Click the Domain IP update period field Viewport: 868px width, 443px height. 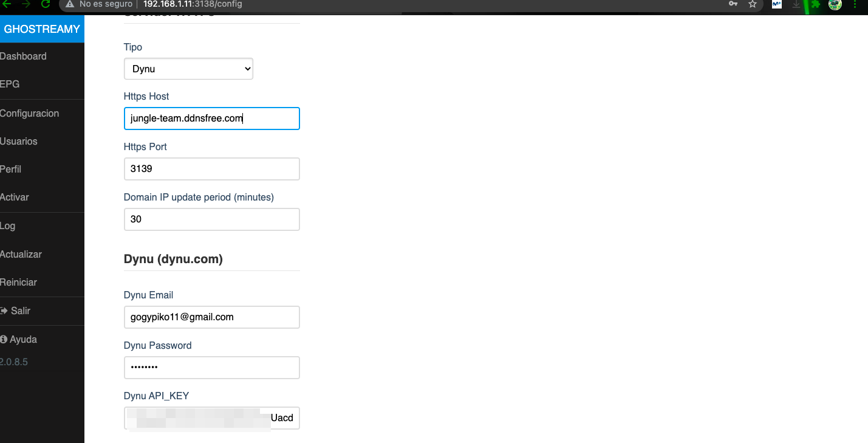click(211, 219)
